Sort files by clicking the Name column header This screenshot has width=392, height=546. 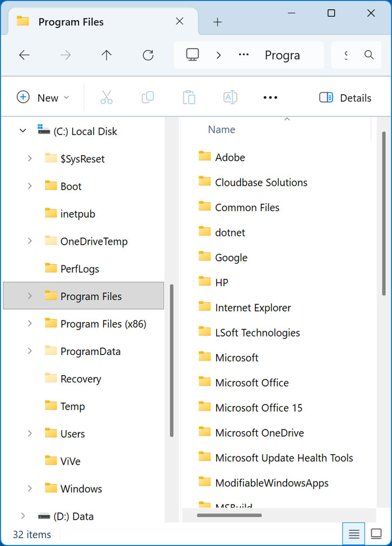[221, 129]
